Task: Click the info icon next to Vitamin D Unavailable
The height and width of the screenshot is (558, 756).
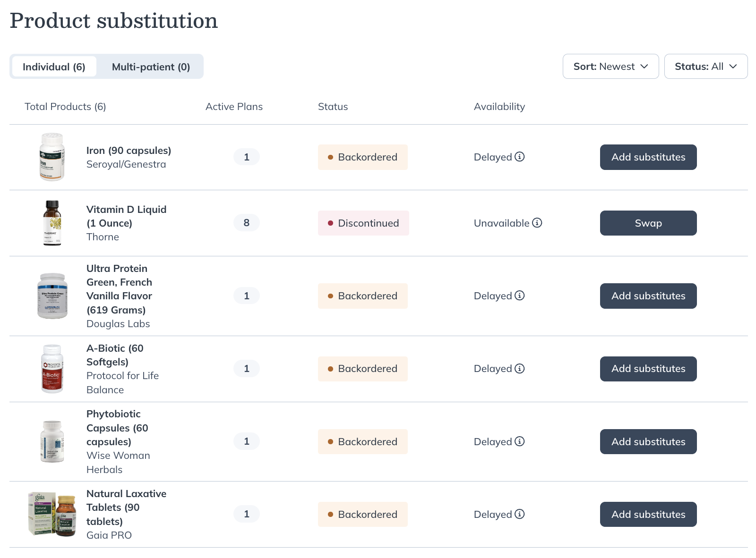Action: pyautogui.click(x=537, y=223)
